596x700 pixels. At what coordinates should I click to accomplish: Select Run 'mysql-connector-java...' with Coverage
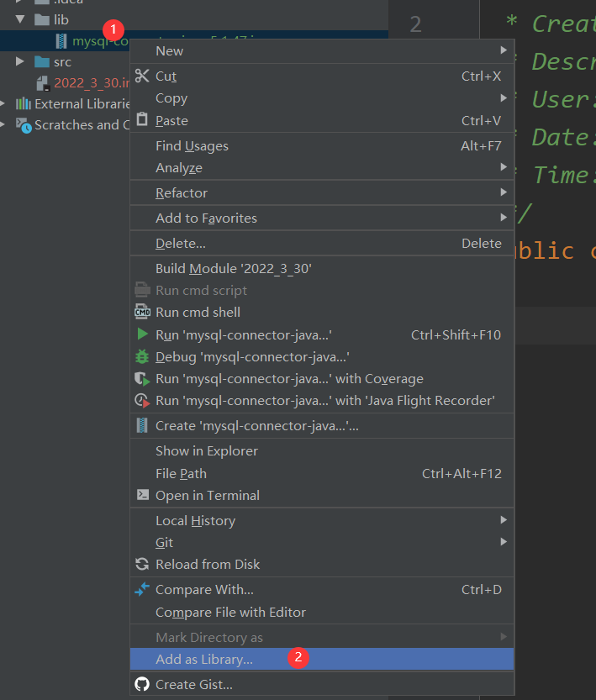(322, 378)
